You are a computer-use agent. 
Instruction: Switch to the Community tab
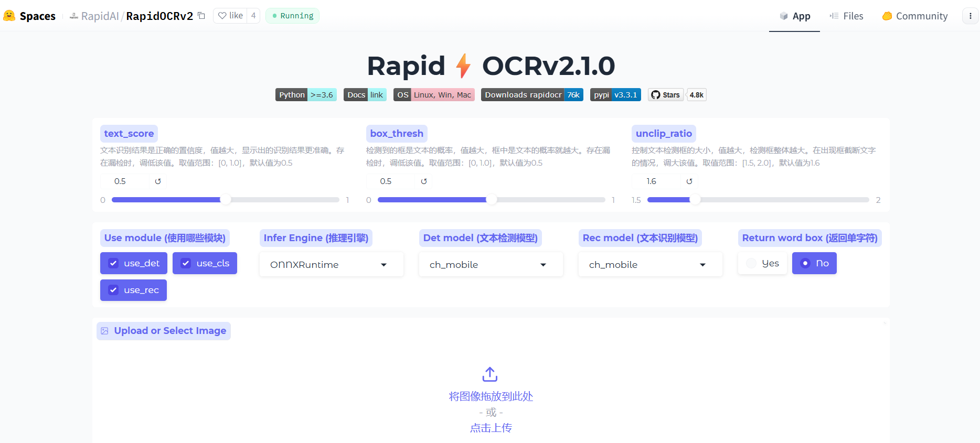[915, 16]
